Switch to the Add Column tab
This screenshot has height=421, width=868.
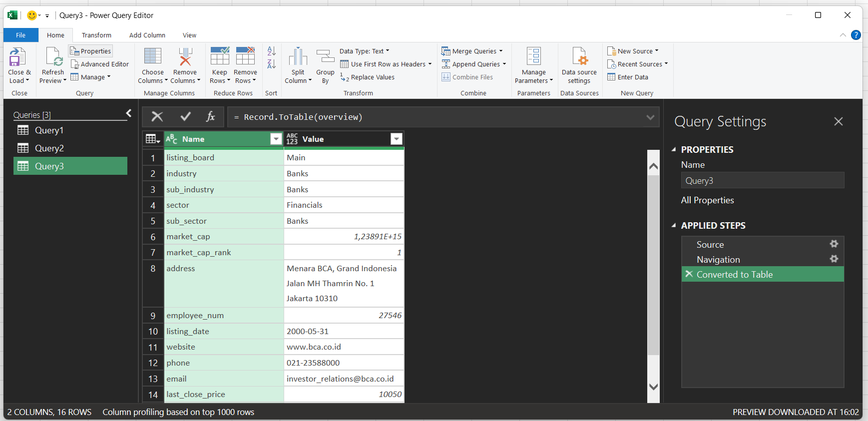coord(147,35)
